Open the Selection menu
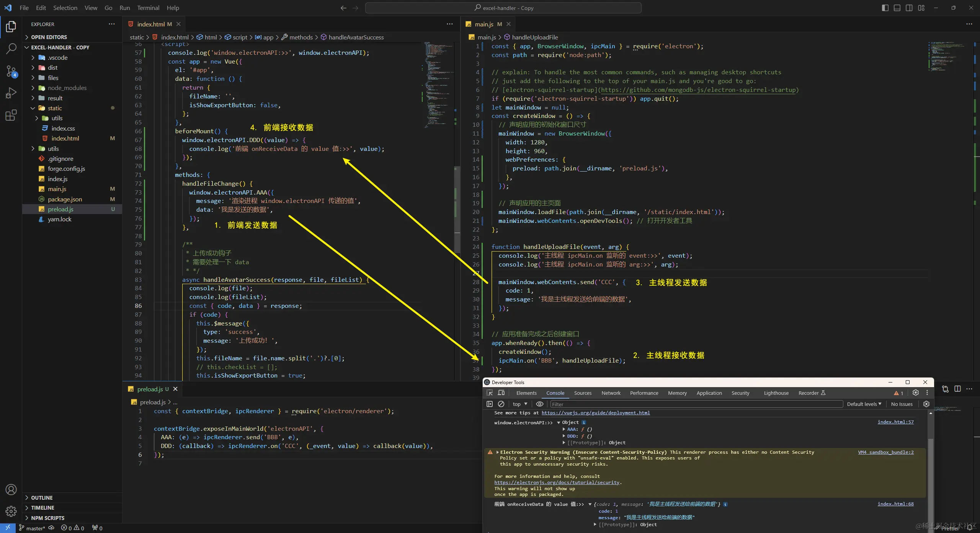This screenshot has width=980, height=533. pyautogui.click(x=65, y=8)
